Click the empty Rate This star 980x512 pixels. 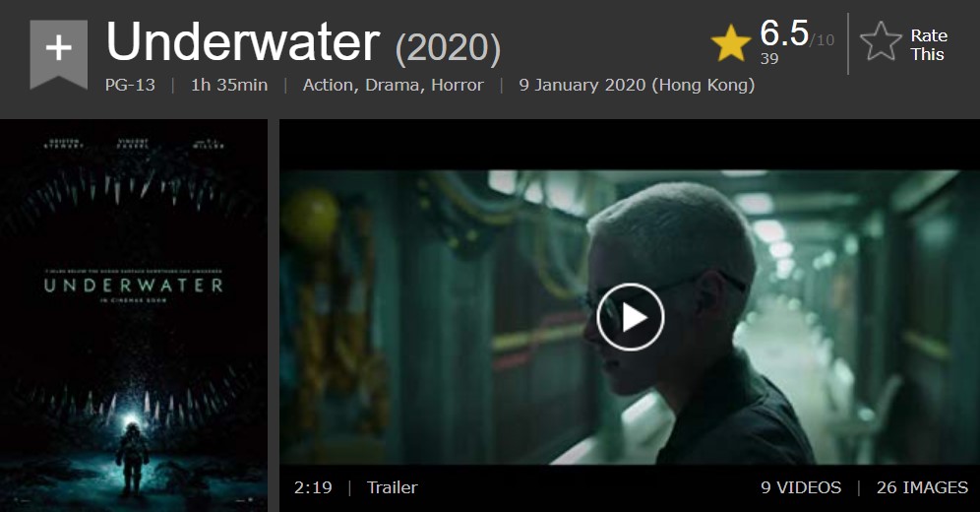[881, 41]
